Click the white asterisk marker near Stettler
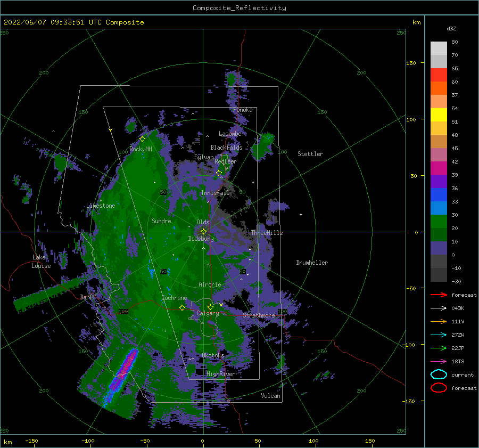Image resolution: width=479 pixels, height=448 pixels. [253, 183]
